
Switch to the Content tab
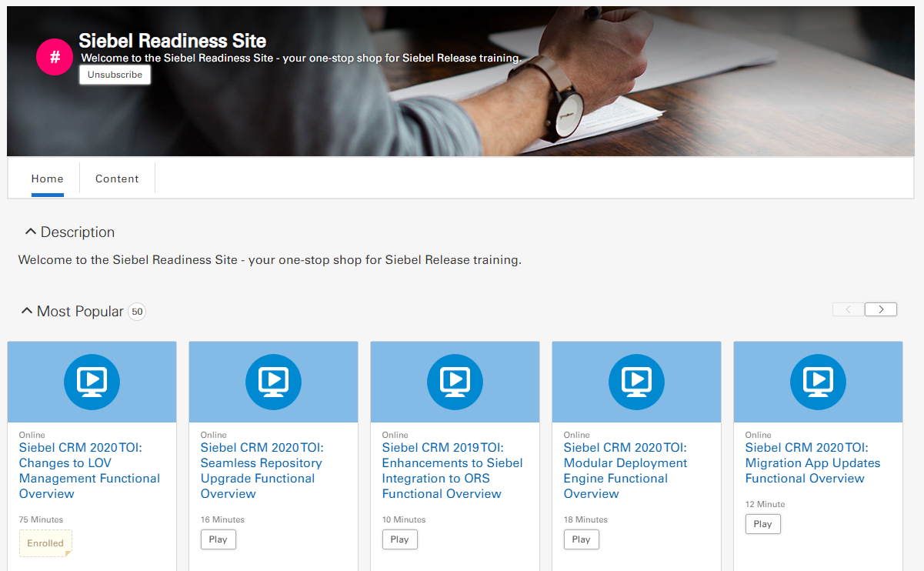117,179
